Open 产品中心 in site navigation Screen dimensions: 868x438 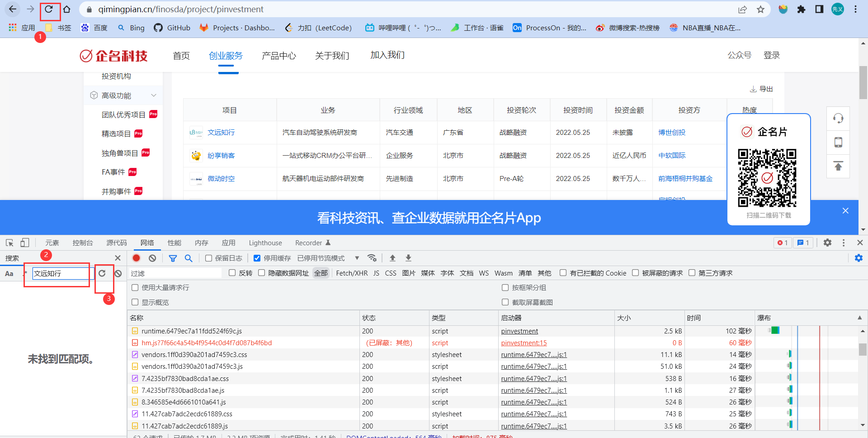coord(279,56)
